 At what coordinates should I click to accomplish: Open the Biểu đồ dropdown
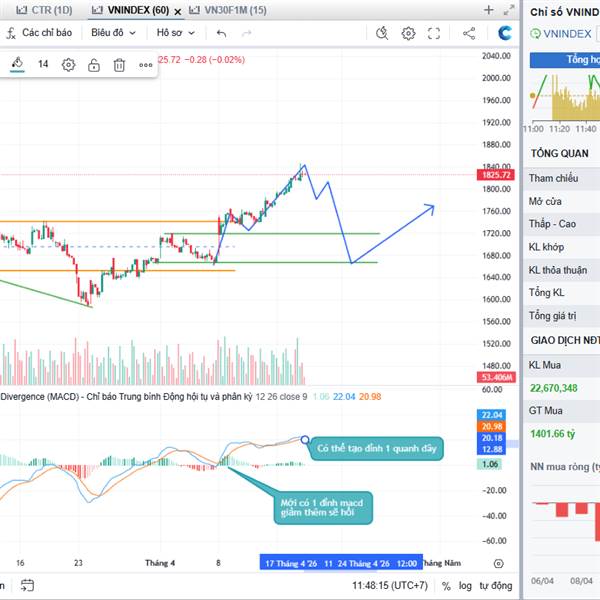(111, 33)
